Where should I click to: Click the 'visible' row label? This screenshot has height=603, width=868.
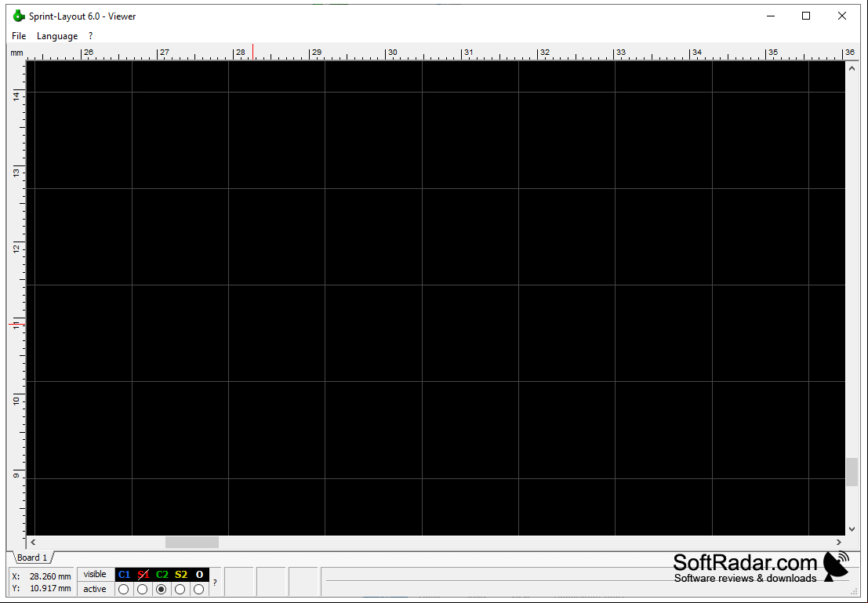click(95, 575)
